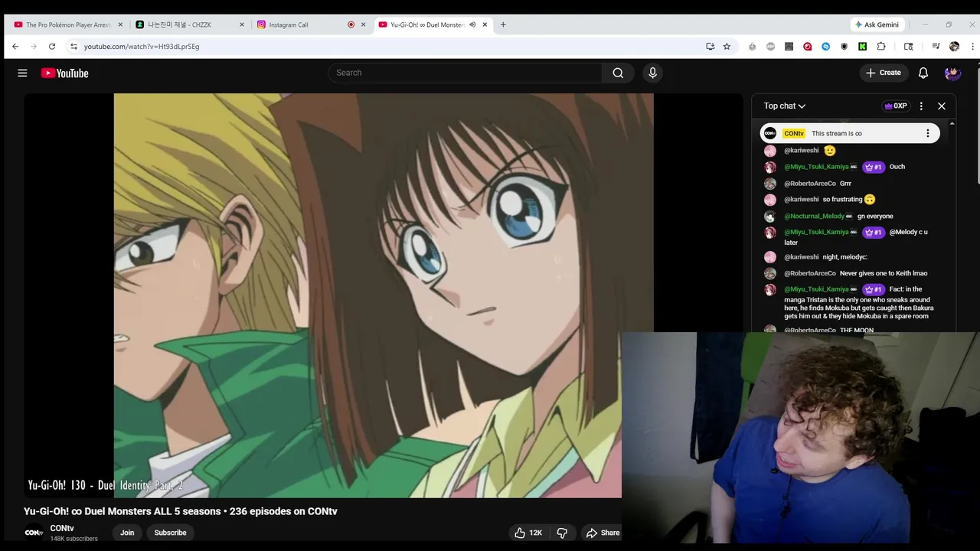Open YouTube notifications bell

coord(923,73)
